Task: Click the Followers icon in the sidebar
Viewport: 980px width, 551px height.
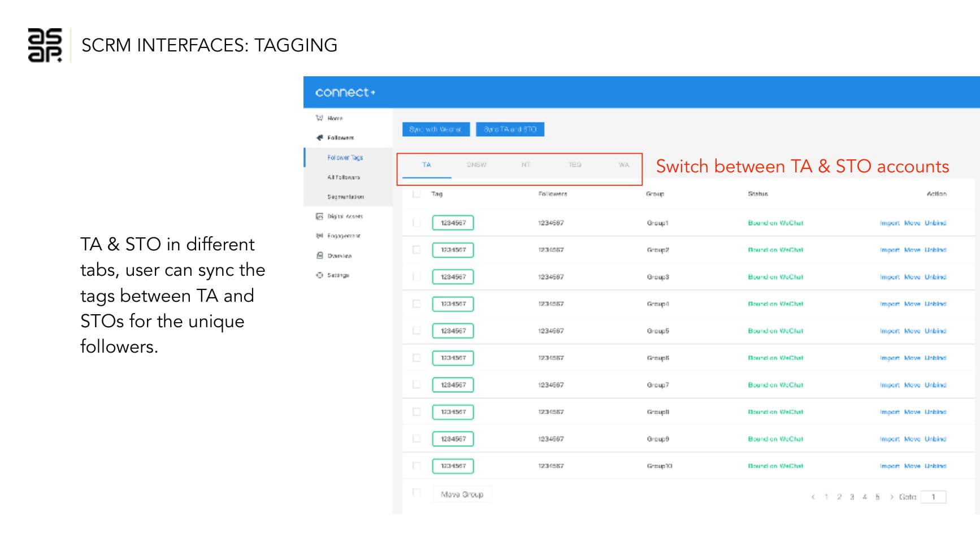Action: click(319, 137)
